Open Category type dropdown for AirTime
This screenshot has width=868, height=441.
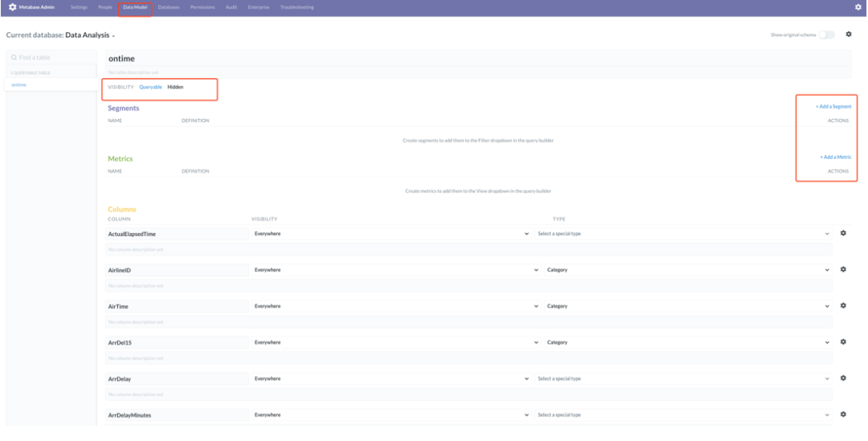(688, 306)
